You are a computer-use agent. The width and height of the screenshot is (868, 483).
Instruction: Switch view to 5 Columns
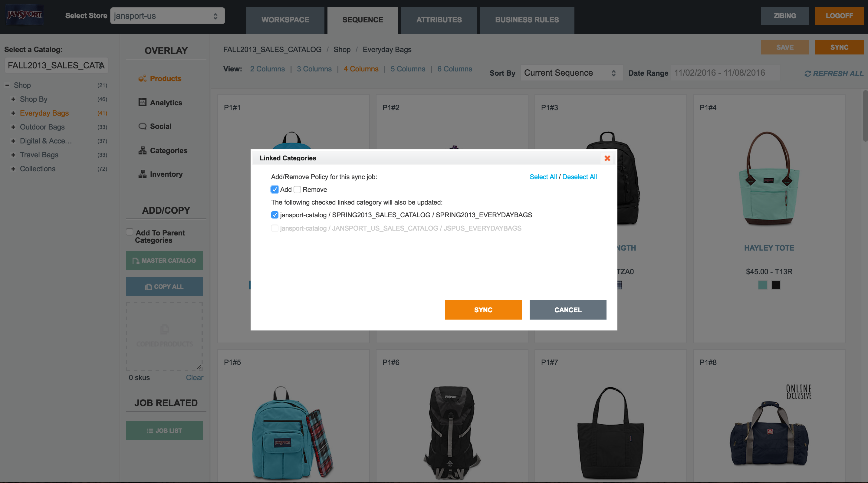[x=408, y=69]
